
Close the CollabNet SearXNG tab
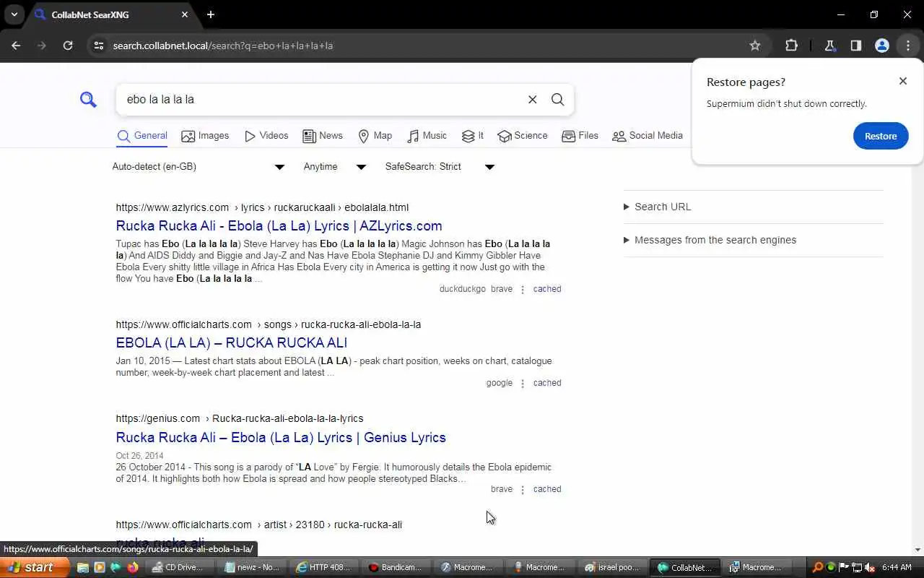[185, 14]
